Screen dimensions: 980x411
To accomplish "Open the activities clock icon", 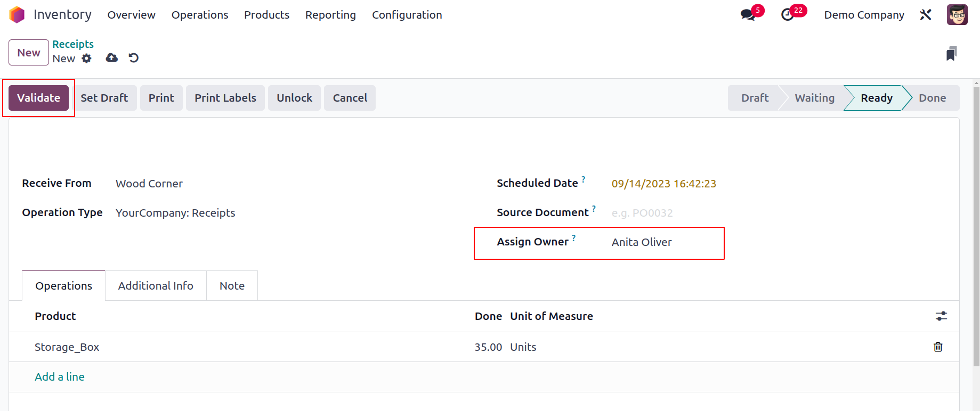I will click(787, 15).
